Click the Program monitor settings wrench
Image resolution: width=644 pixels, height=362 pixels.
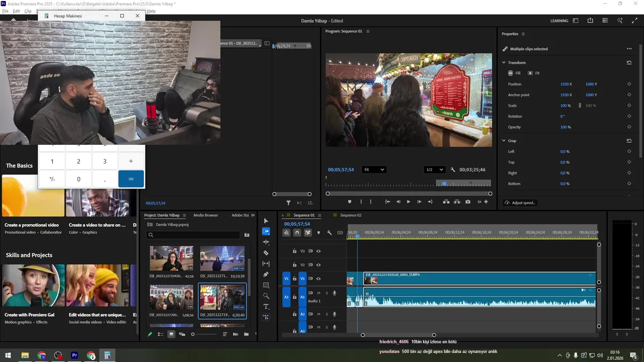(x=453, y=170)
